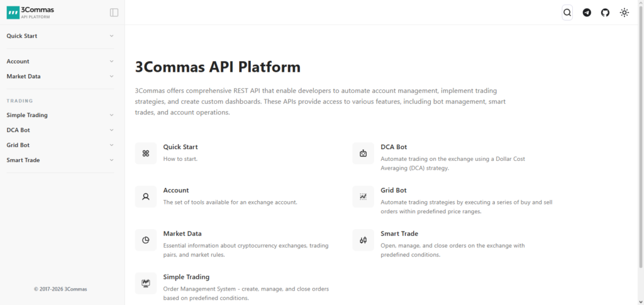The width and height of the screenshot is (644, 305).
Task: Click 'Open, manage, and close orders' description
Action: pyautogui.click(x=453, y=250)
